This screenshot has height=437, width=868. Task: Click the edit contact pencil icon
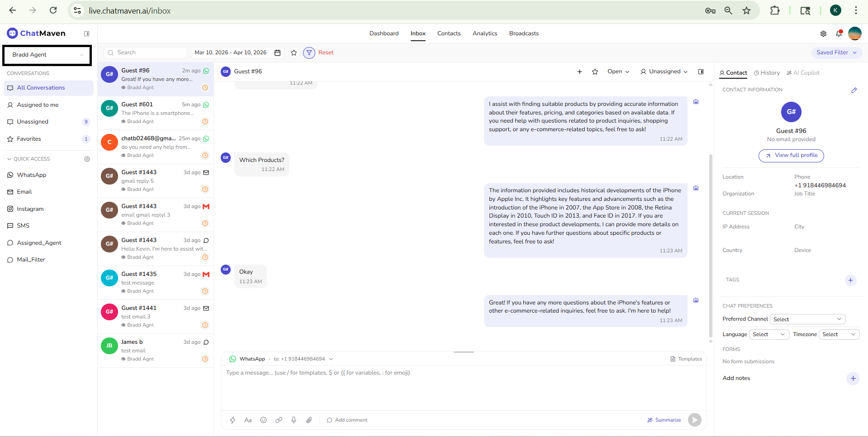(854, 90)
